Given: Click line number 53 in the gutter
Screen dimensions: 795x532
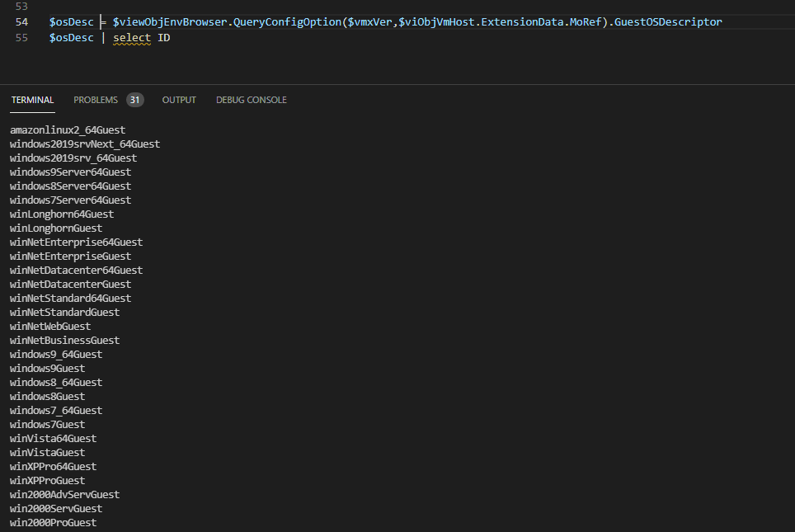Looking at the screenshot, I should 22,6.
